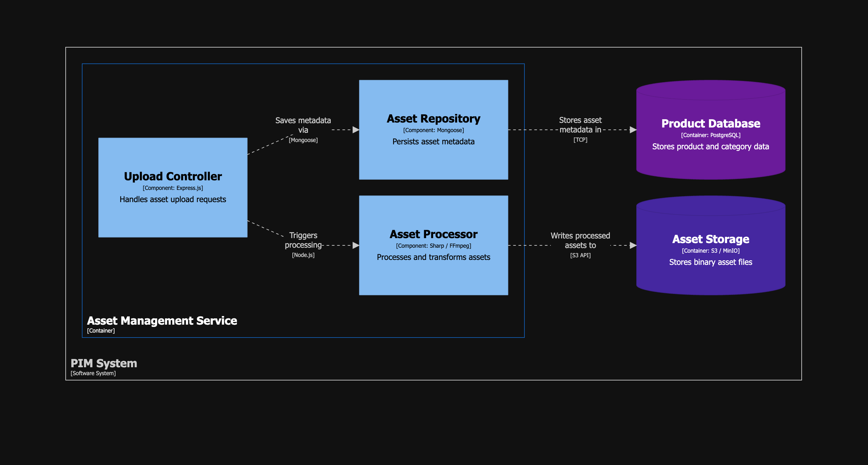868x465 pixels.
Task: Click the 'PIM System' boundary title
Action: click(x=104, y=363)
